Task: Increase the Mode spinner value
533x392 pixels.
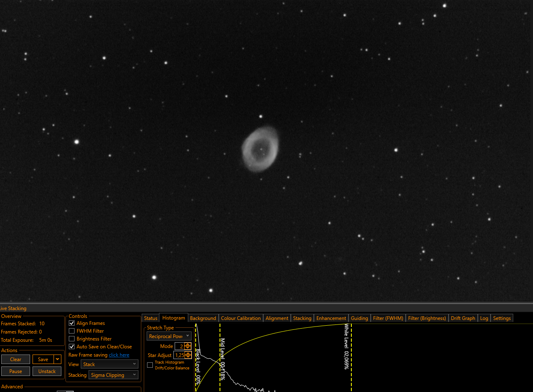Action: 188,345
